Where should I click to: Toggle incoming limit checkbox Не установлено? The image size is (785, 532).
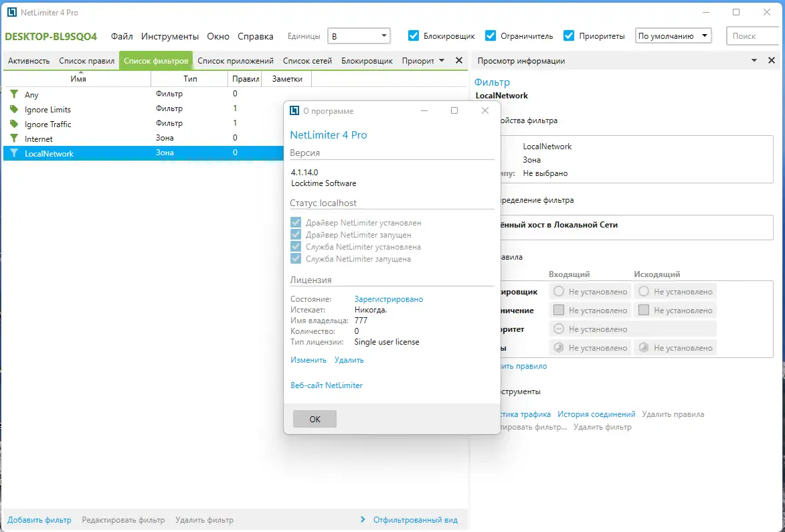(x=559, y=311)
